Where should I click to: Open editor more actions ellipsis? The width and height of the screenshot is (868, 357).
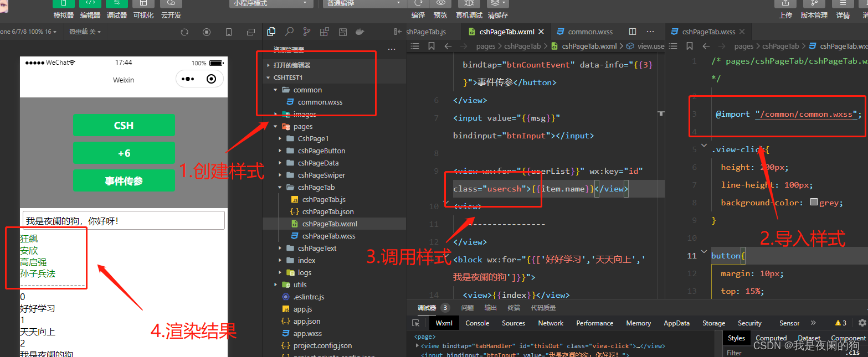point(650,32)
